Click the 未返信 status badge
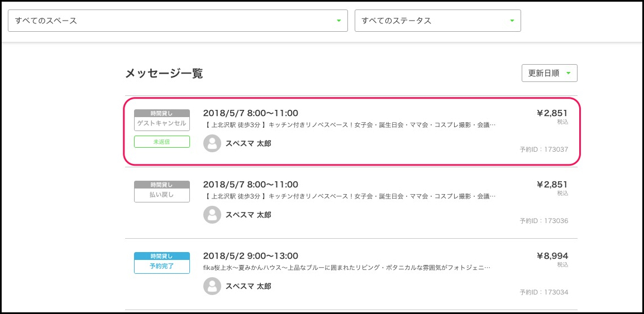The image size is (644, 314). [x=162, y=142]
